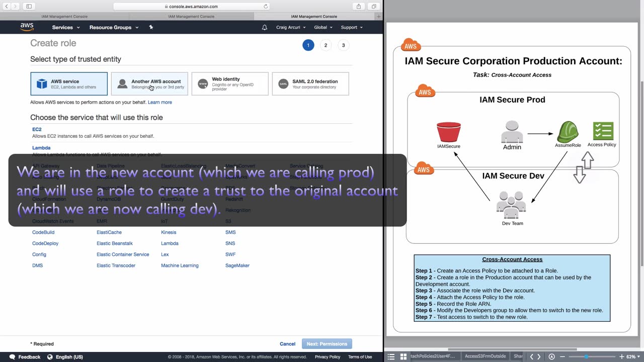Image resolution: width=644 pixels, height=362 pixels.
Task: Click the Safari address bar
Action: (191, 7)
